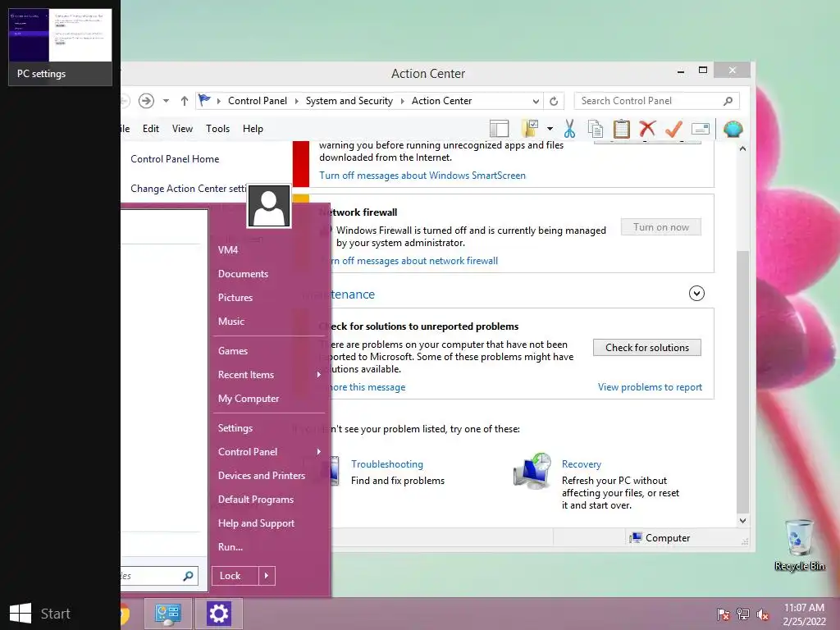Click the muted volume tray icon
The width and height of the screenshot is (840, 630).
[763, 614]
